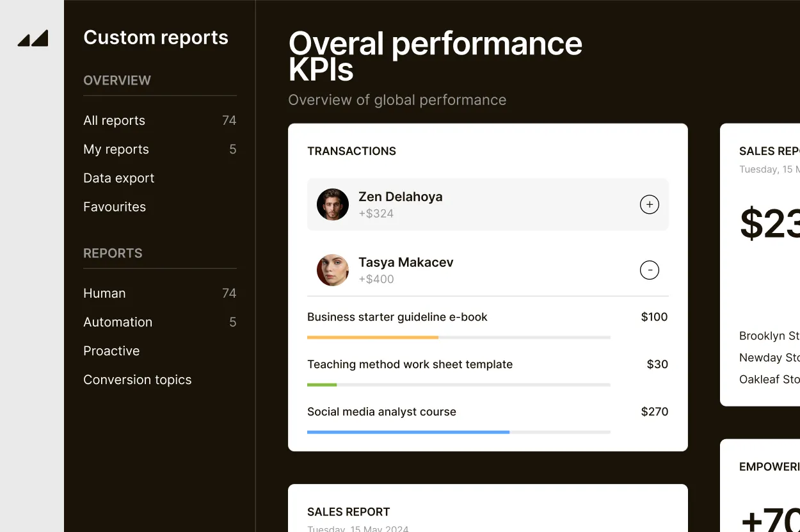The image size is (800, 532).
Task: Click Tasya Makacev's profile avatar
Action: 333,270
